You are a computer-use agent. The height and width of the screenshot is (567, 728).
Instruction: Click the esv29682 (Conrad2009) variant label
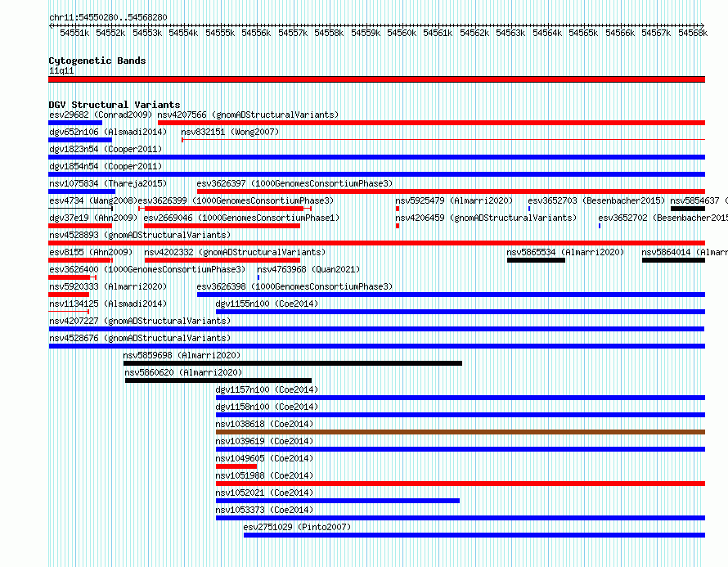101,115
